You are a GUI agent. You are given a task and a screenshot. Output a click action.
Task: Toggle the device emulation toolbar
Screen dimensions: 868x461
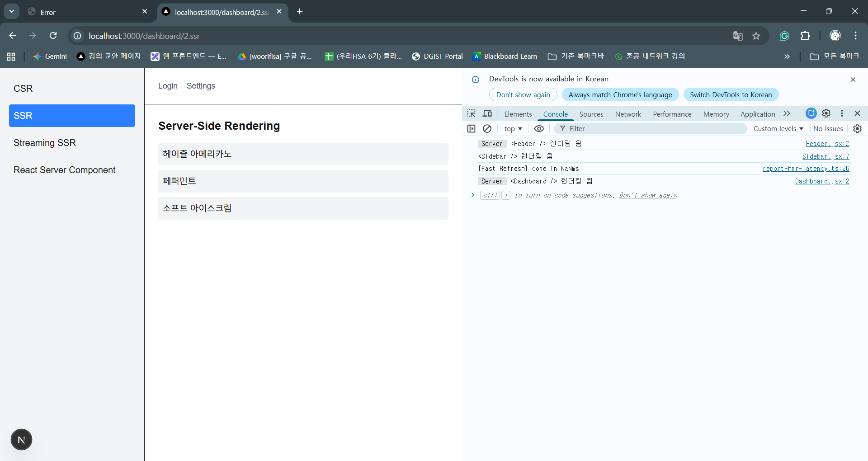pyautogui.click(x=487, y=113)
